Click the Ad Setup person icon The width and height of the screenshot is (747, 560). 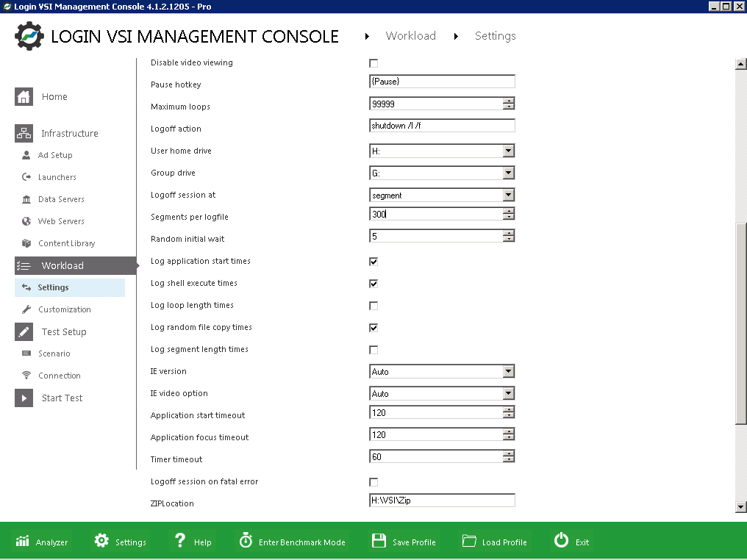26,155
